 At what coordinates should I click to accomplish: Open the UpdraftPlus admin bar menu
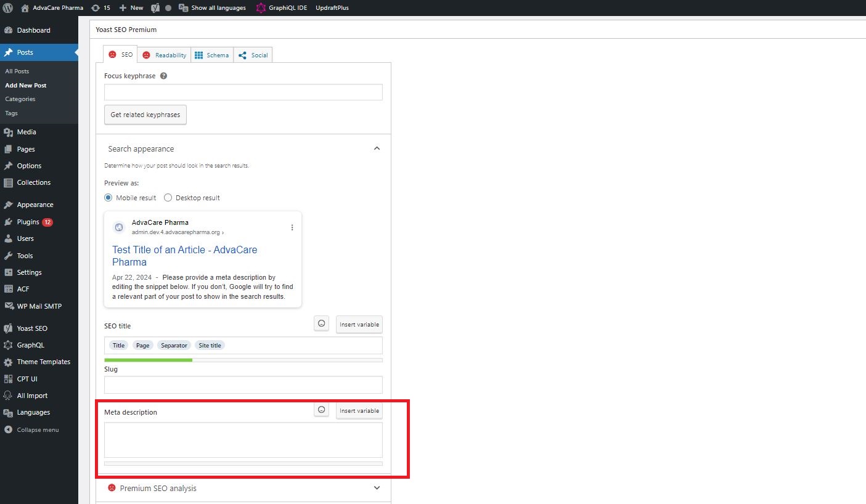(332, 8)
